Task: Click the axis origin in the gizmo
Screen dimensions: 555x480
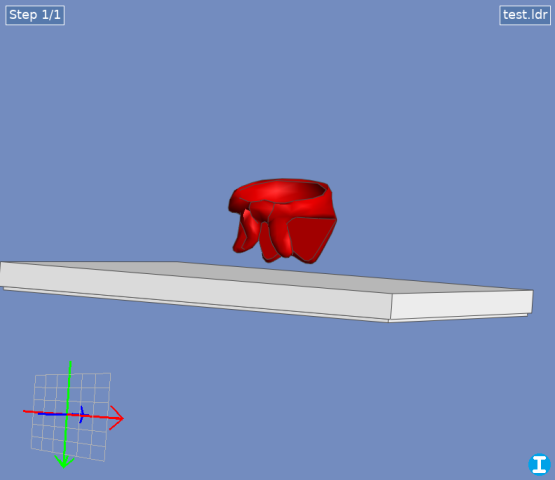Action: click(67, 414)
